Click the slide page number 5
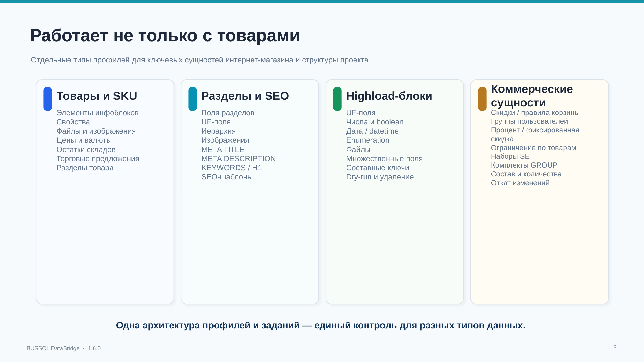644x362 pixels. pyautogui.click(x=615, y=346)
